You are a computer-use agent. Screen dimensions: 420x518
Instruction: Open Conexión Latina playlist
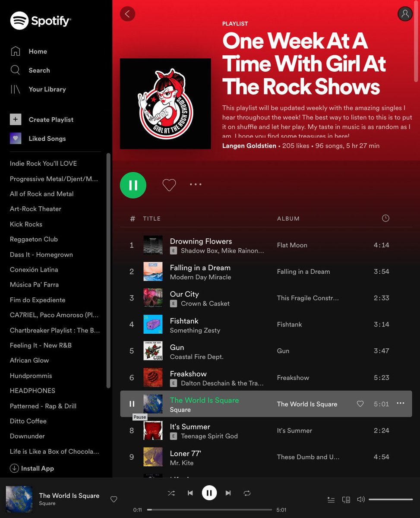[x=34, y=269]
